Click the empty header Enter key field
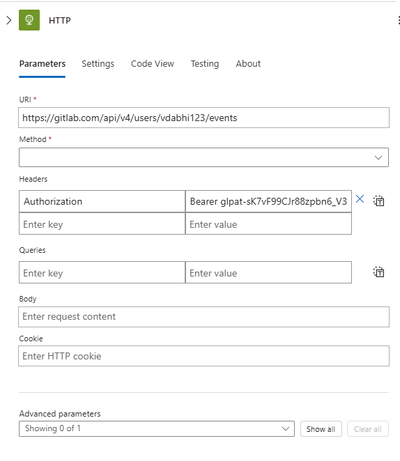This screenshot has height=461, width=400. pos(102,224)
